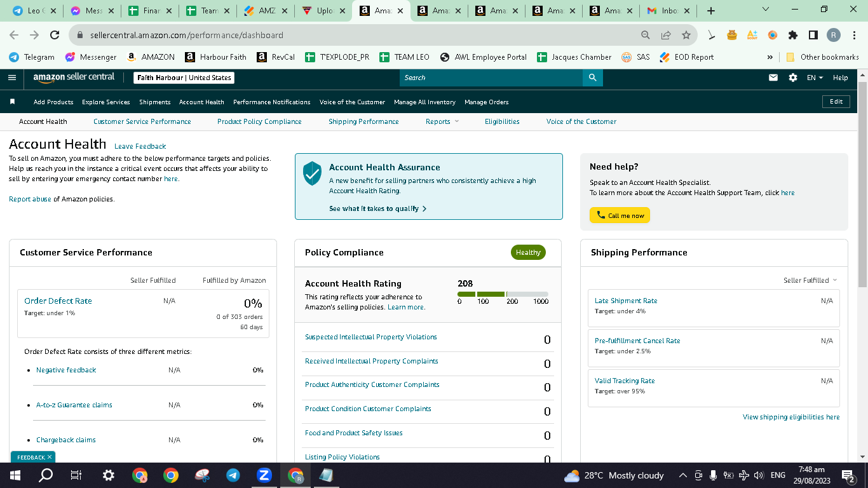Reload the page with the refresh icon
The width and height of the screenshot is (868, 488).
(x=55, y=35)
